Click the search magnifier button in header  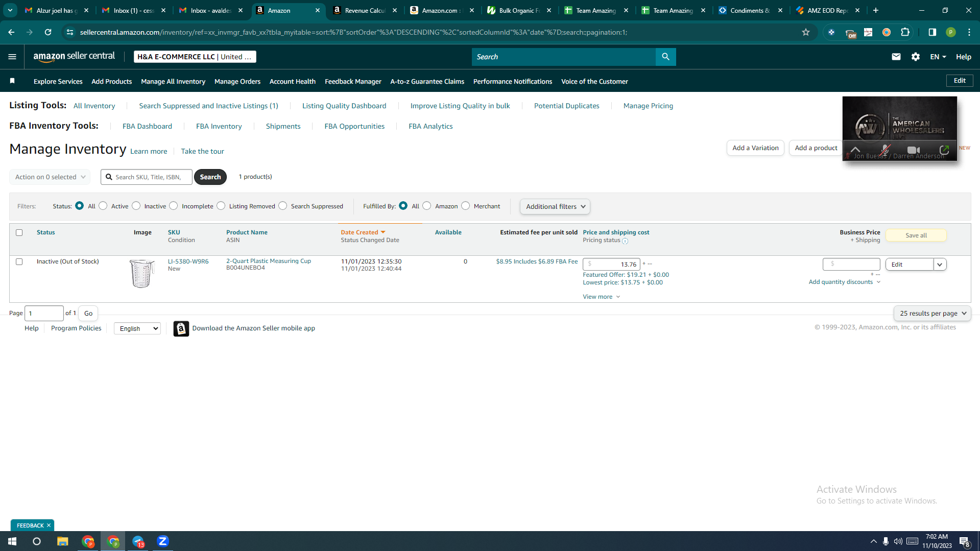tap(665, 57)
